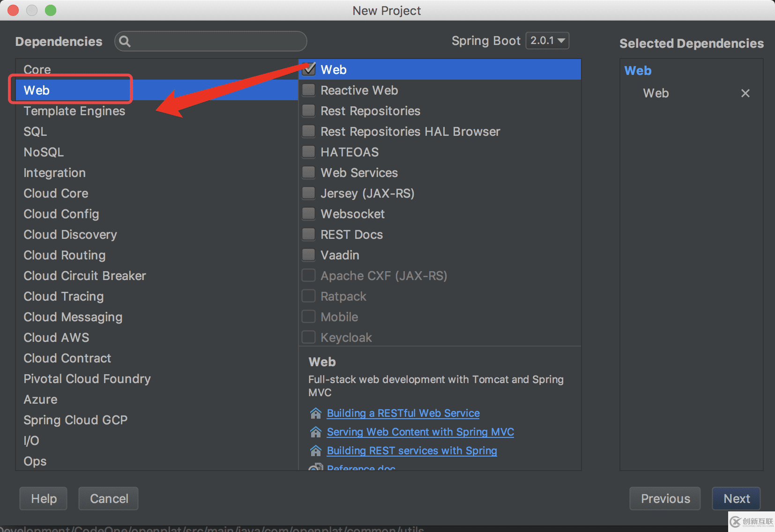Image resolution: width=775 pixels, height=532 pixels.
Task: Open the Integration category
Action: [157, 172]
